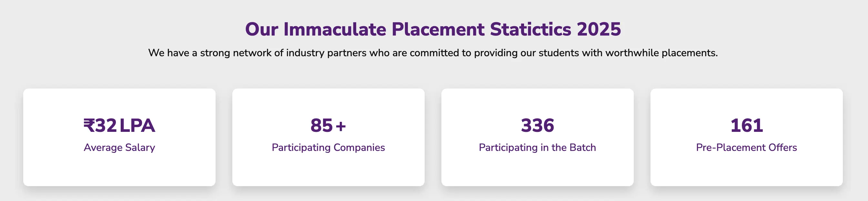Select the Pre-Placement Offers label
Viewport: 868px width, 201px height.
pos(746,147)
